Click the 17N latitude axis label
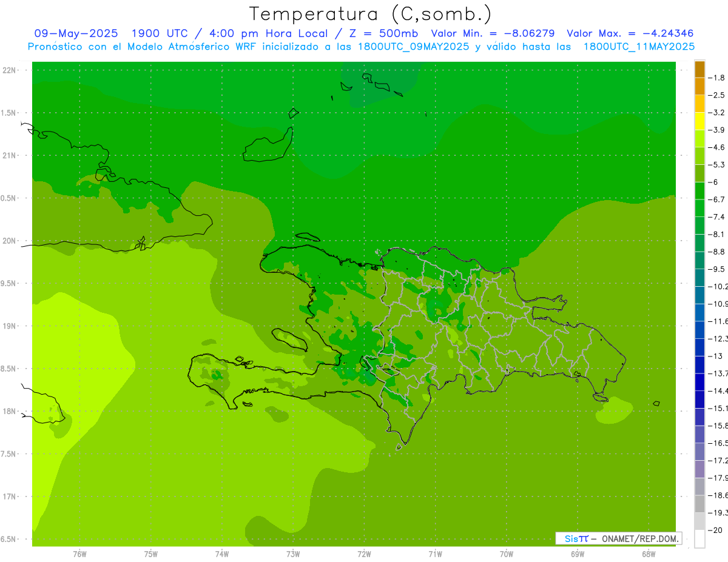This screenshot has height=562, width=728. pyautogui.click(x=10, y=497)
